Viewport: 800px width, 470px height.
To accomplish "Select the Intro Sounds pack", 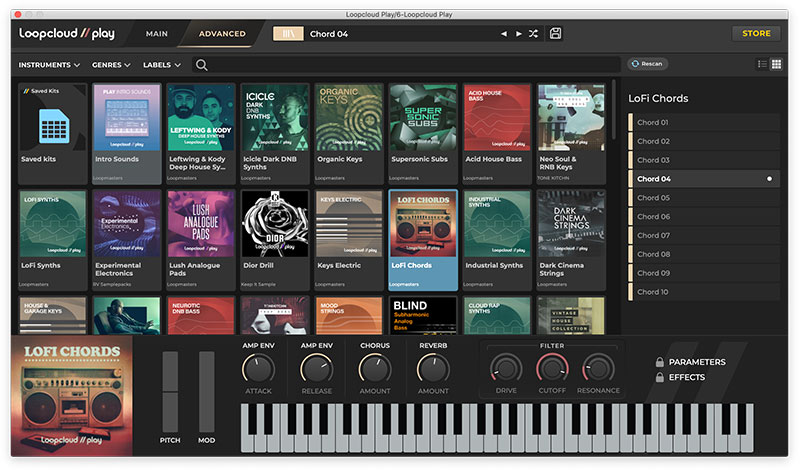I will tap(127, 133).
